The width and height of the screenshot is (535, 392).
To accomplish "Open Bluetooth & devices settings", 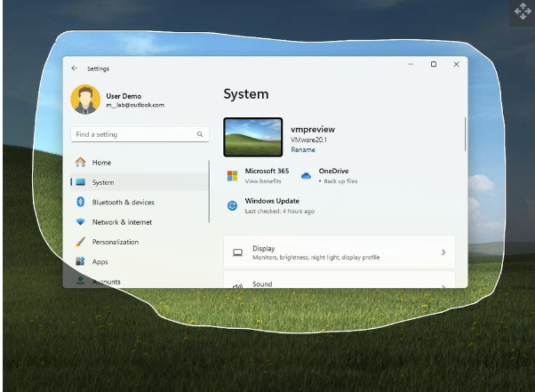I will (140, 202).
